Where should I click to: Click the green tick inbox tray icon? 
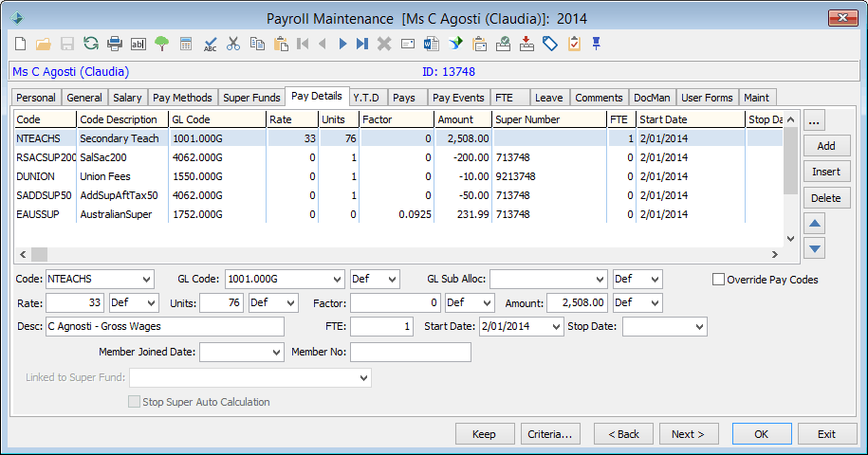point(503,44)
